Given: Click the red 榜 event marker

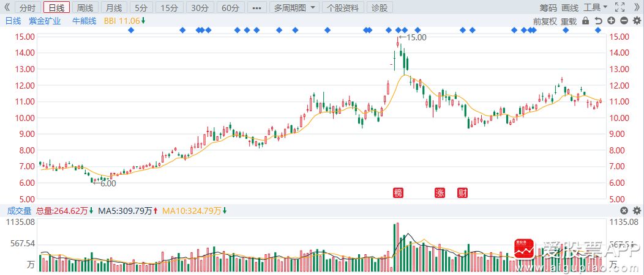Looking at the screenshot, I should (399, 193).
